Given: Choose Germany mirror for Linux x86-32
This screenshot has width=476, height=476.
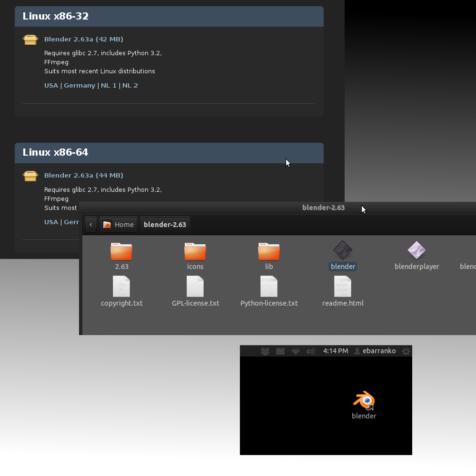Looking at the screenshot, I should [x=79, y=86].
